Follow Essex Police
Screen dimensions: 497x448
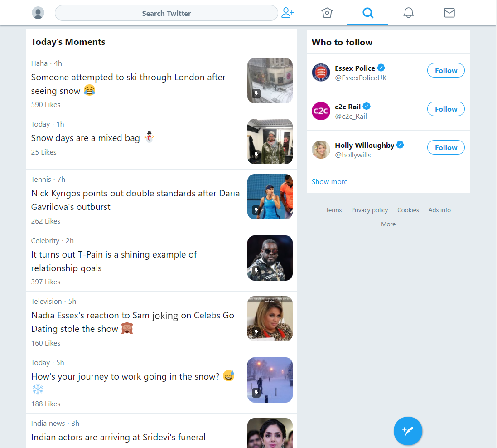[445, 70]
